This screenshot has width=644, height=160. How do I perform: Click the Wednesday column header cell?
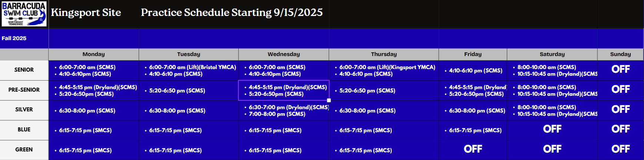click(283, 54)
